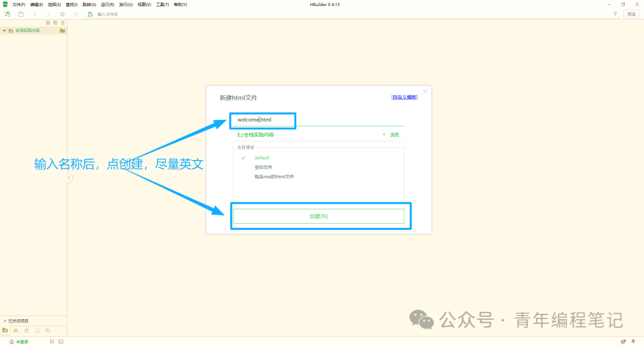644x346 pixels.
Task: Select the 空白文件 template
Action: point(264,167)
